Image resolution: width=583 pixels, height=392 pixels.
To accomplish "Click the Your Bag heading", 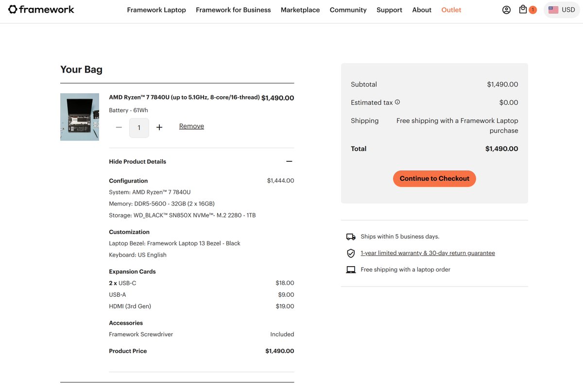I will [81, 69].
